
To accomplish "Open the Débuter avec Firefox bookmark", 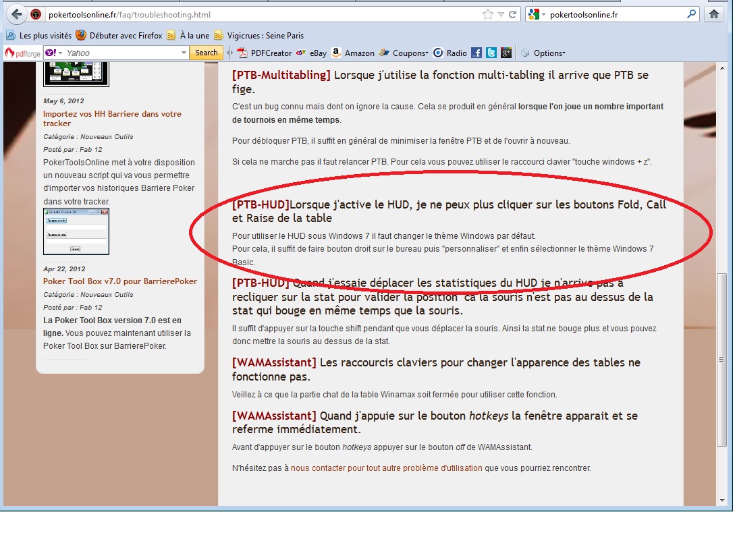I will [x=119, y=36].
